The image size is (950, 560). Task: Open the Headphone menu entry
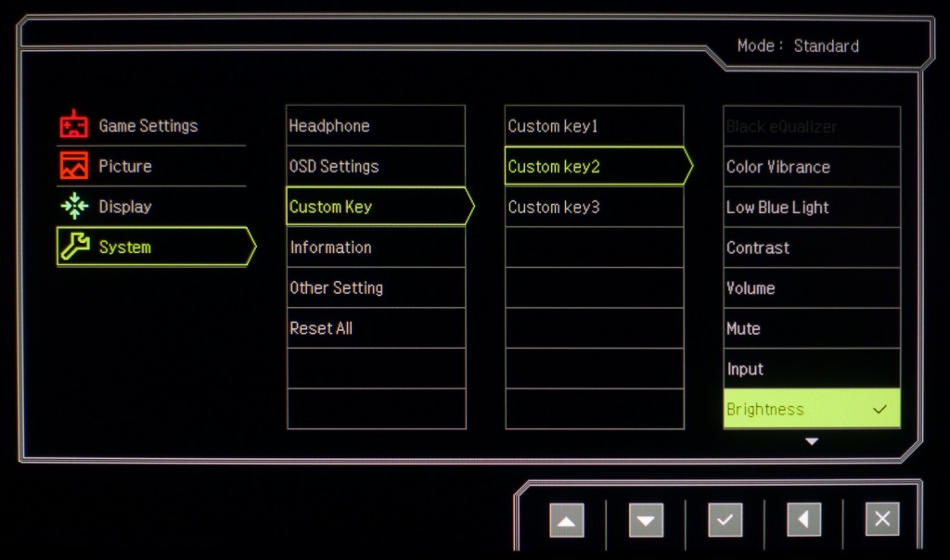click(x=376, y=126)
